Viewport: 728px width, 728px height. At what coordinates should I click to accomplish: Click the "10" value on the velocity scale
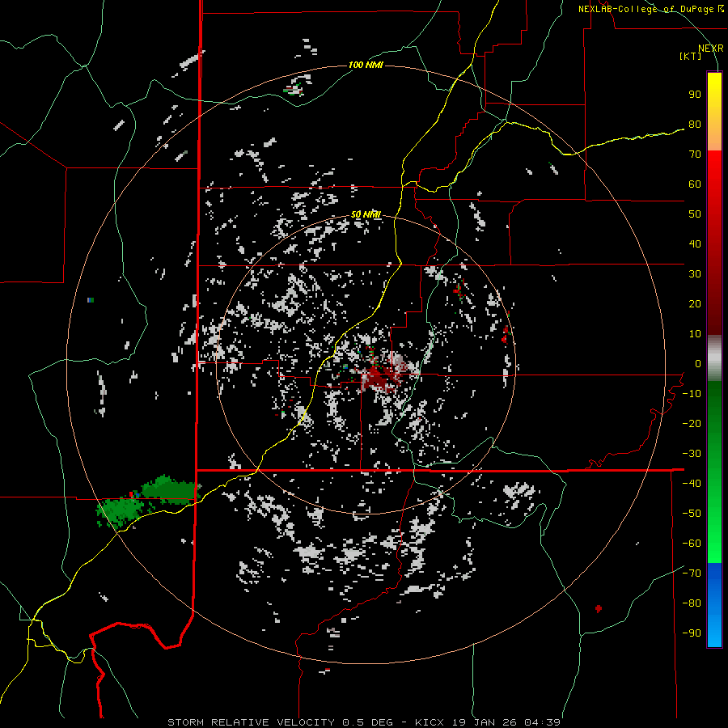coord(695,334)
